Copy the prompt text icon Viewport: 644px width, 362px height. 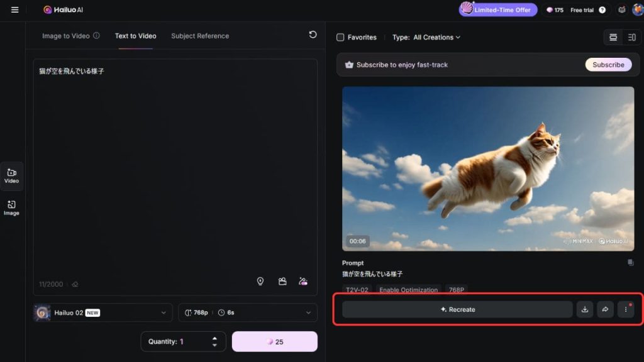630,263
